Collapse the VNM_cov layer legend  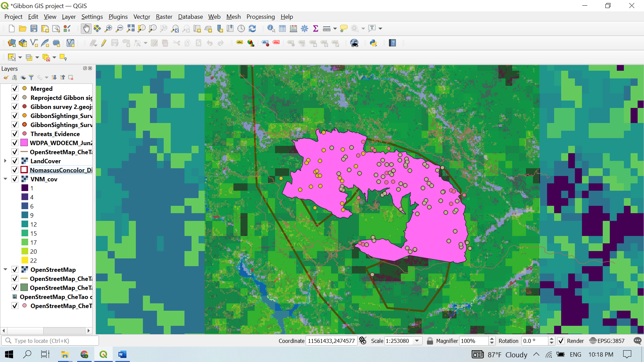(5, 179)
